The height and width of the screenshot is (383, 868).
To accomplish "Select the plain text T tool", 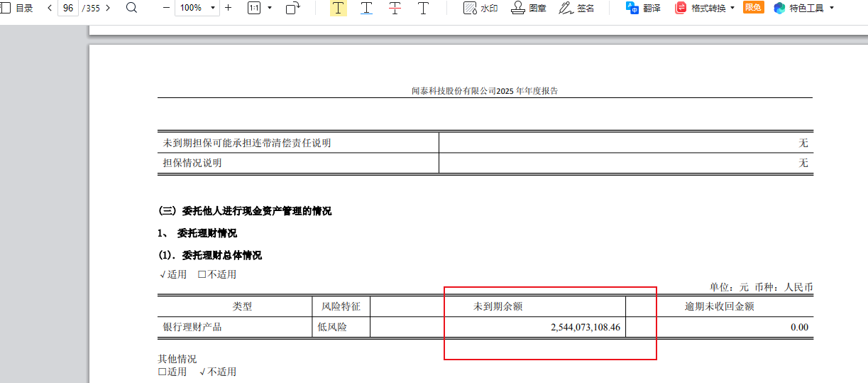I will (x=423, y=9).
